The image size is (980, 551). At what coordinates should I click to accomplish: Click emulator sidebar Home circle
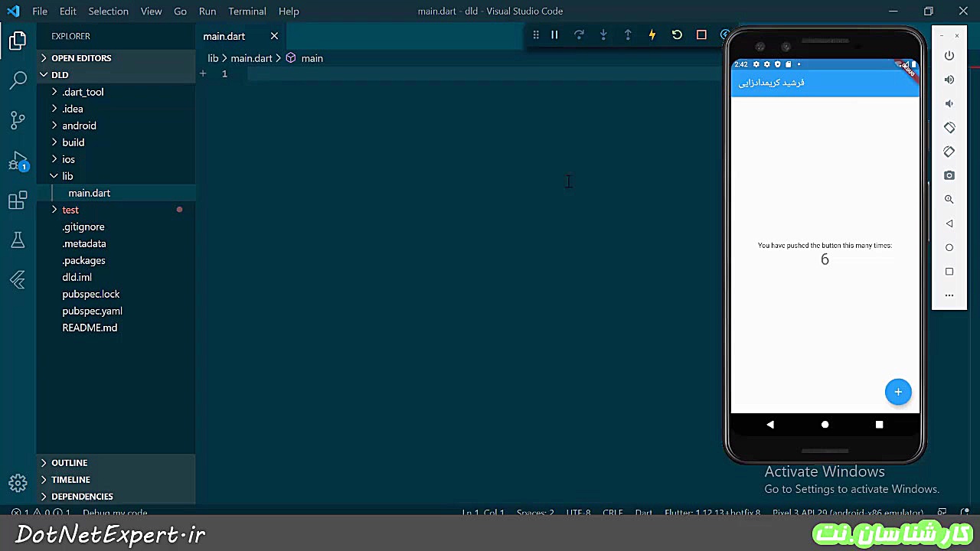pyautogui.click(x=949, y=247)
